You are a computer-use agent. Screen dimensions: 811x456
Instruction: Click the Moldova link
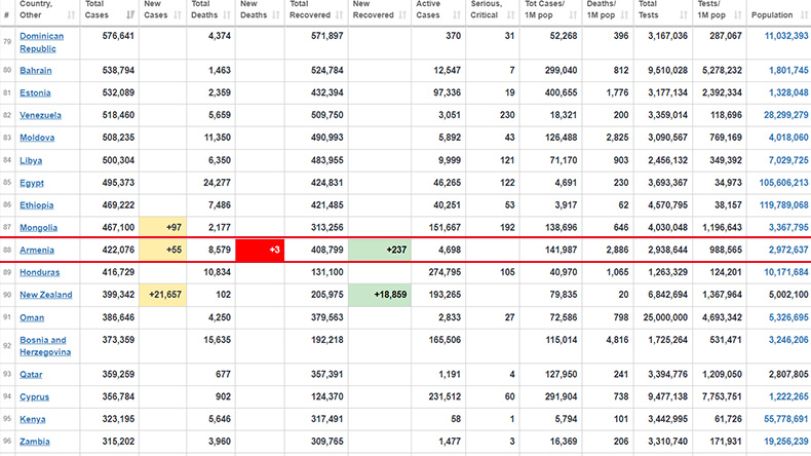point(37,138)
